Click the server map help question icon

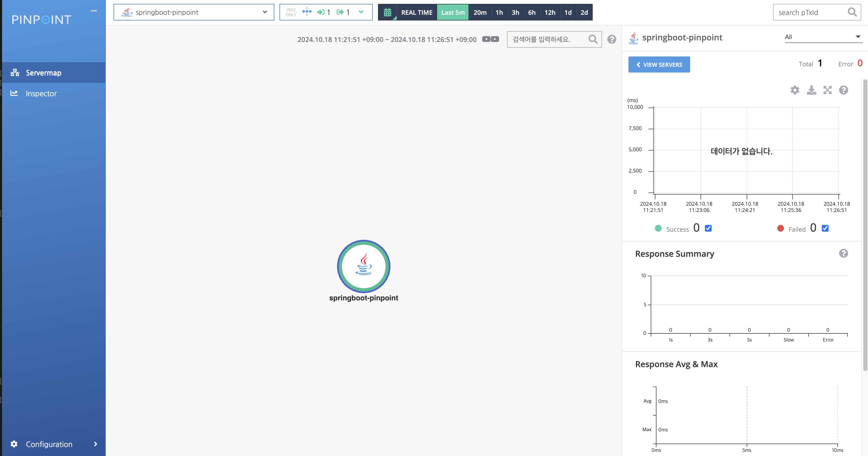point(612,39)
